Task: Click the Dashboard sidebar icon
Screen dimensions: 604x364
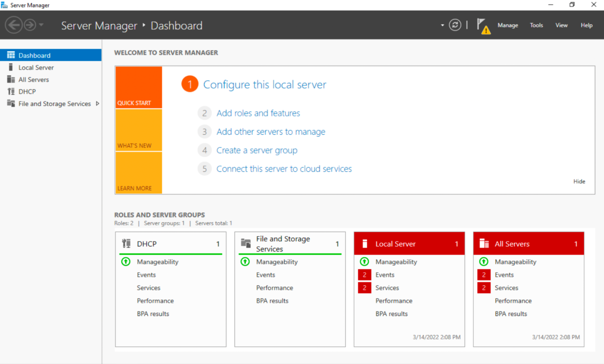Action: tap(11, 55)
